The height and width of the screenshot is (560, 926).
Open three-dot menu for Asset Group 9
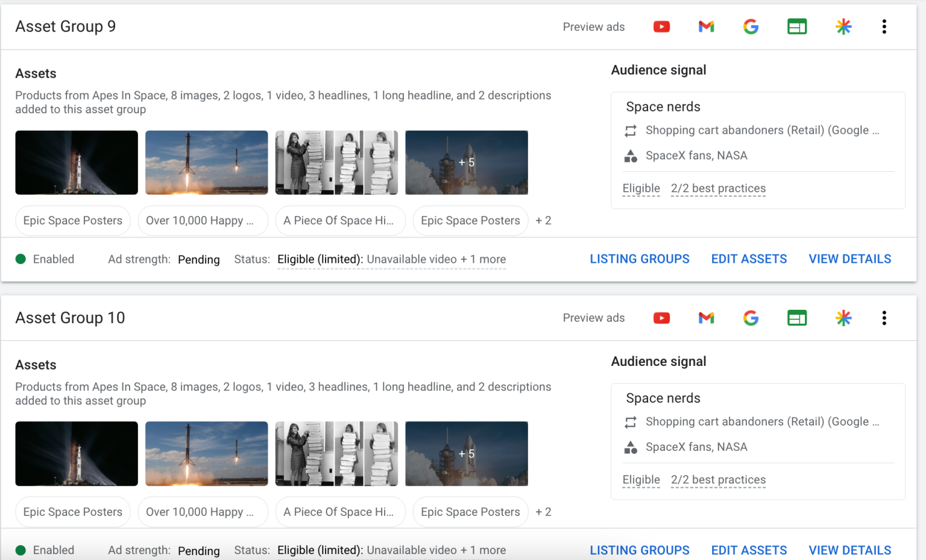[x=884, y=27]
